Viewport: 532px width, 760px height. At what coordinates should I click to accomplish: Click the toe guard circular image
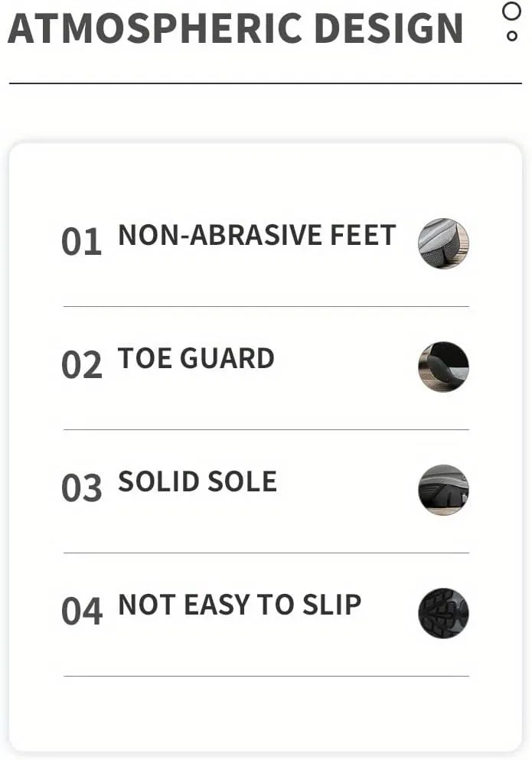coord(443,367)
